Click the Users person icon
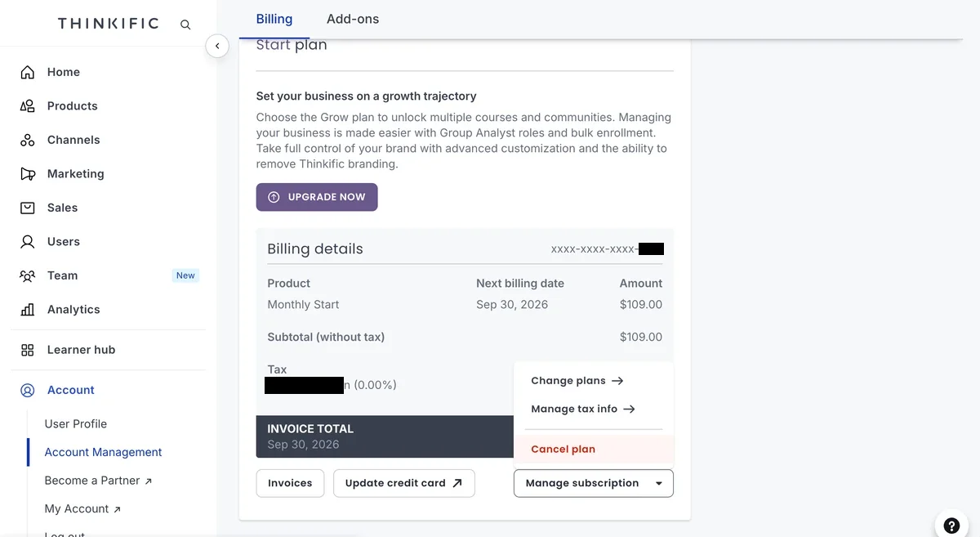This screenshot has width=980, height=537. 28,242
